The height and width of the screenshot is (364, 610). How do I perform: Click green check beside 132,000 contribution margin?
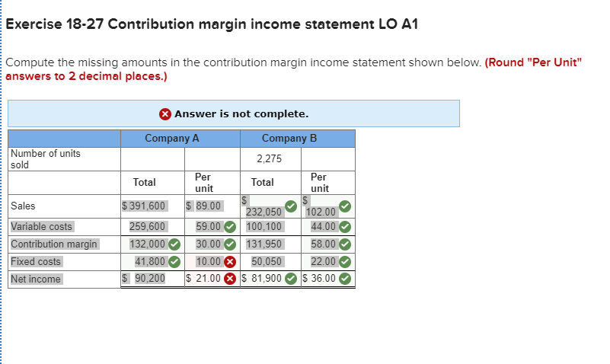(x=174, y=244)
